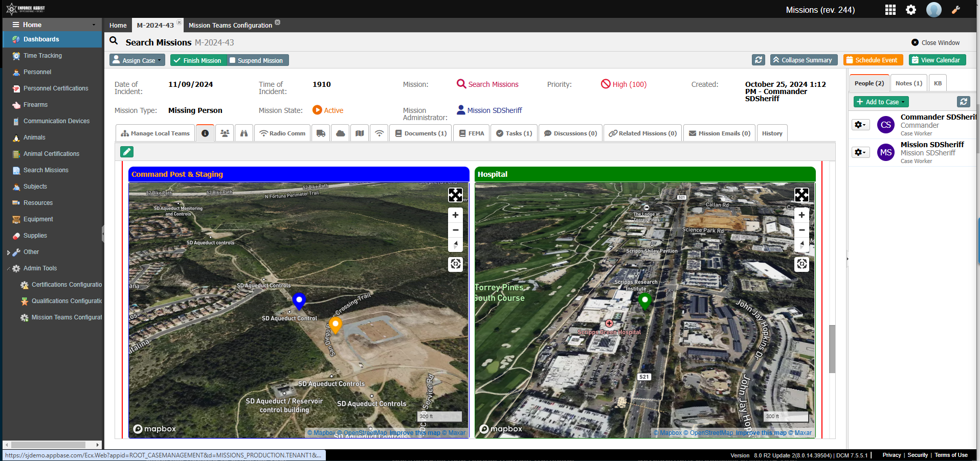Open the History tab
The width and height of the screenshot is (980, 461).
772,133
